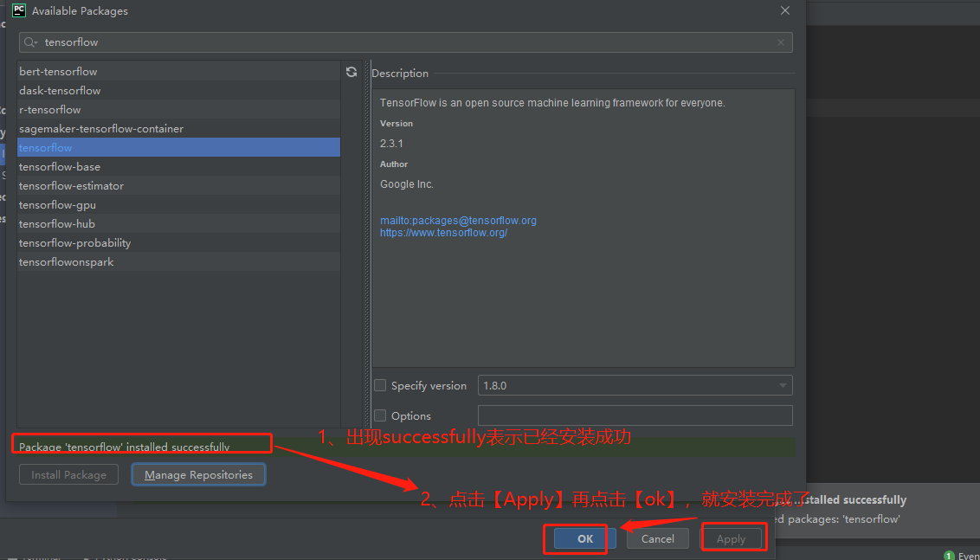This screenshot has height=560, width=980.
Task: Clear the search field with X icon
Action: 781,42
